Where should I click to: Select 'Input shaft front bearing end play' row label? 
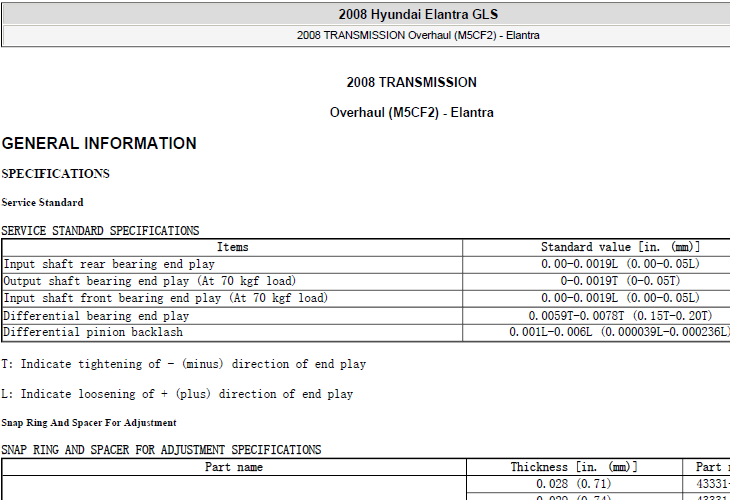pyautogui.click(x=165, y=298)
